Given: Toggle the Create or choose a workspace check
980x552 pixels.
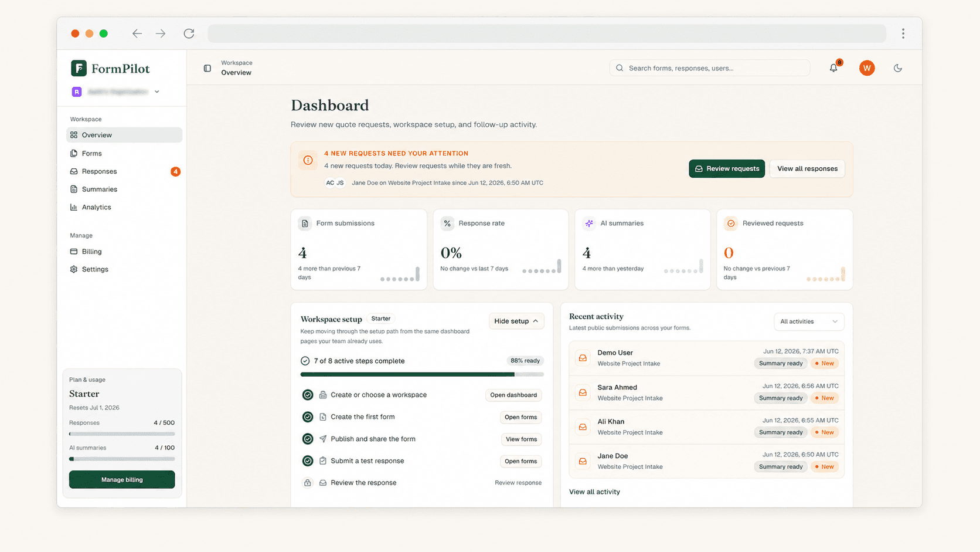Looking at the screenshot, I should click(x=308, y=395).
